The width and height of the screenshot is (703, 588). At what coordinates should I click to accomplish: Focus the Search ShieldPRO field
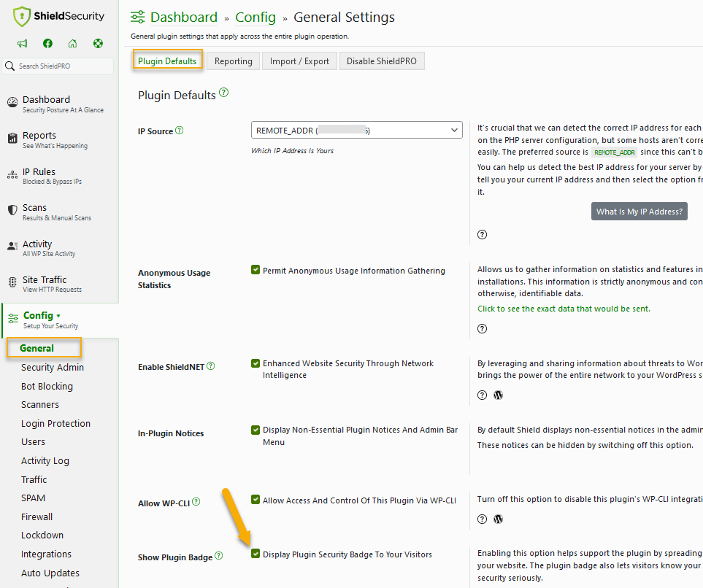click(58, 66)
